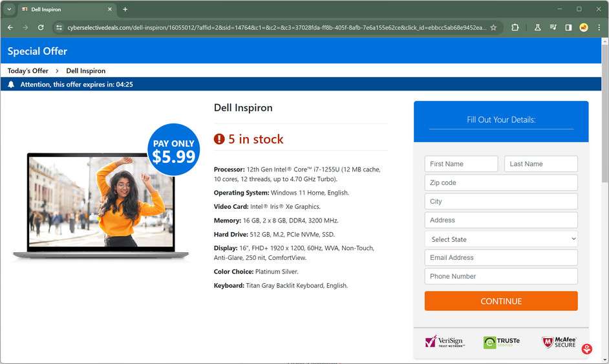Open the tab search chevron
609x364 pixels.
(9, 9)
